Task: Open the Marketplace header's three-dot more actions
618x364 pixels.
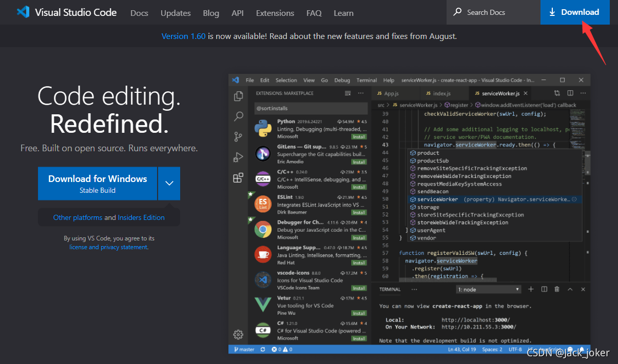Action: (x=361, y=93)
